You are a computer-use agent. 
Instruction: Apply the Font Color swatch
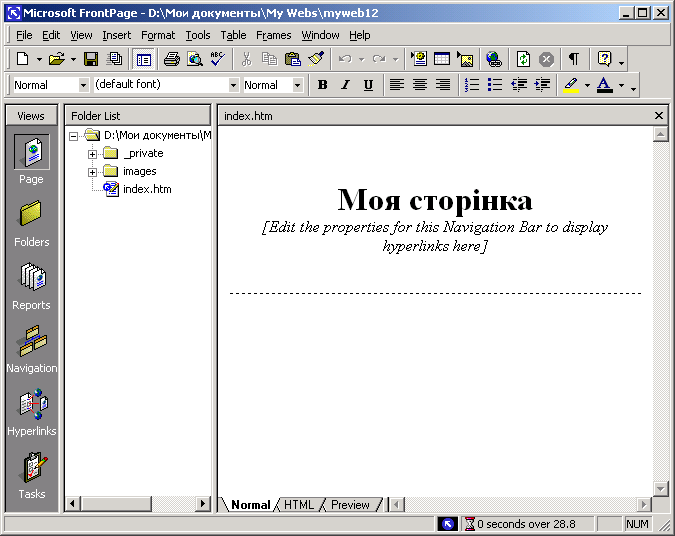point(604,85)
